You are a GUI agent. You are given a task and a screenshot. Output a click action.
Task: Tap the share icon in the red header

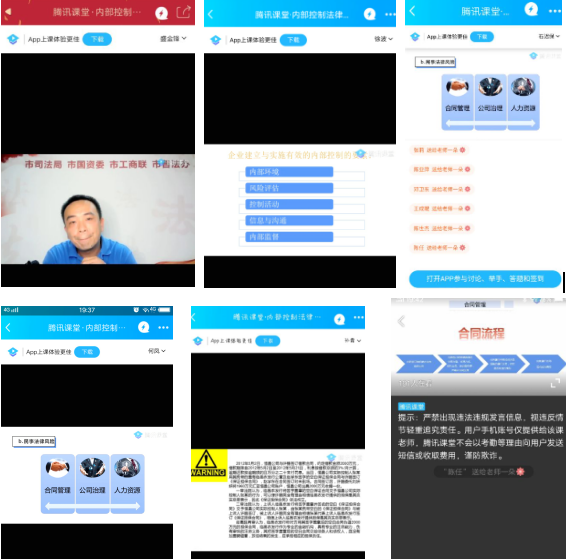183,12
